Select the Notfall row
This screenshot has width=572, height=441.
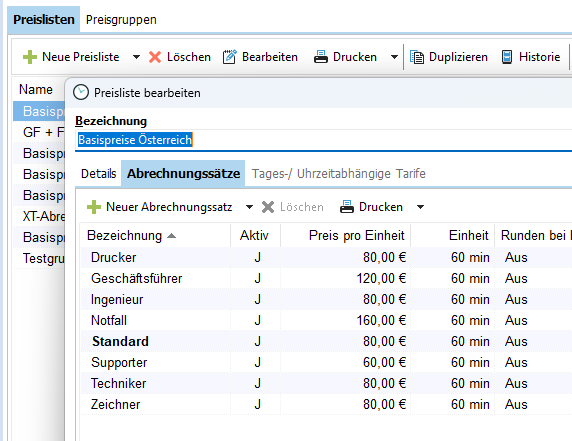326,321
